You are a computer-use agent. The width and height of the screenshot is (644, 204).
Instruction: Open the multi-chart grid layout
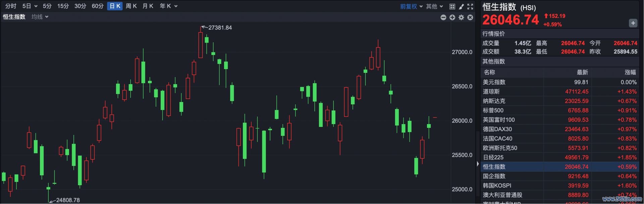452,6
